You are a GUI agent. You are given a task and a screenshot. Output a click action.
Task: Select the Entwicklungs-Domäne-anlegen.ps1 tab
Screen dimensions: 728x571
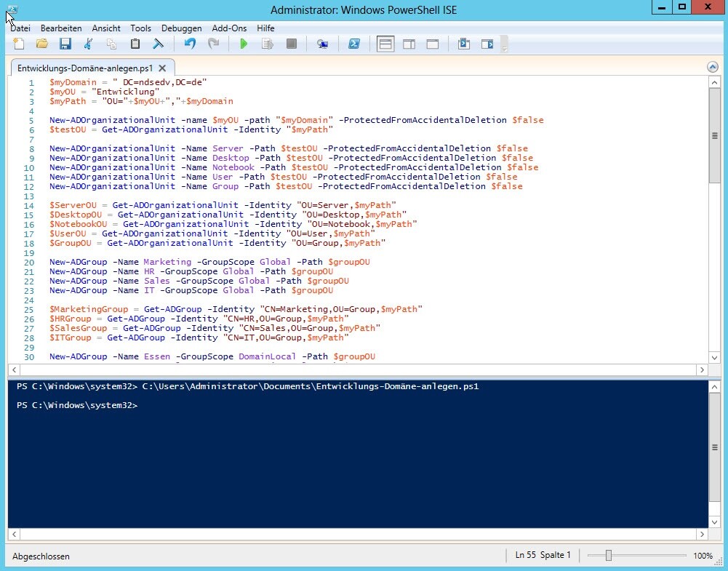click(x=82, y=66)
